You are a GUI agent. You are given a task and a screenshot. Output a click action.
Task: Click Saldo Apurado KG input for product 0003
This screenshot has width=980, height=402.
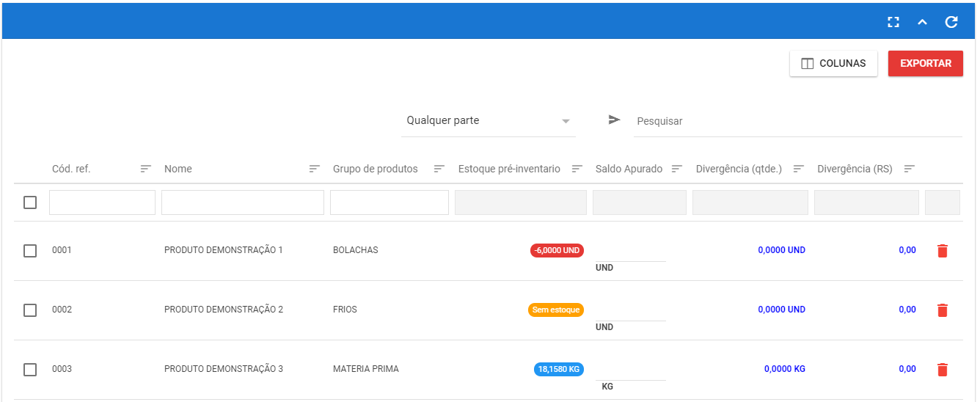click(631, 369)
